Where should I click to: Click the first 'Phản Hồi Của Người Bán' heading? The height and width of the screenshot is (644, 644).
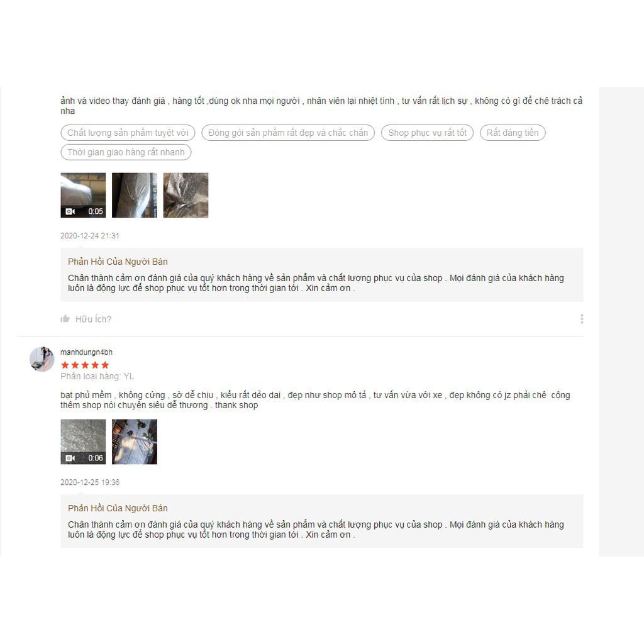(118, 262)
